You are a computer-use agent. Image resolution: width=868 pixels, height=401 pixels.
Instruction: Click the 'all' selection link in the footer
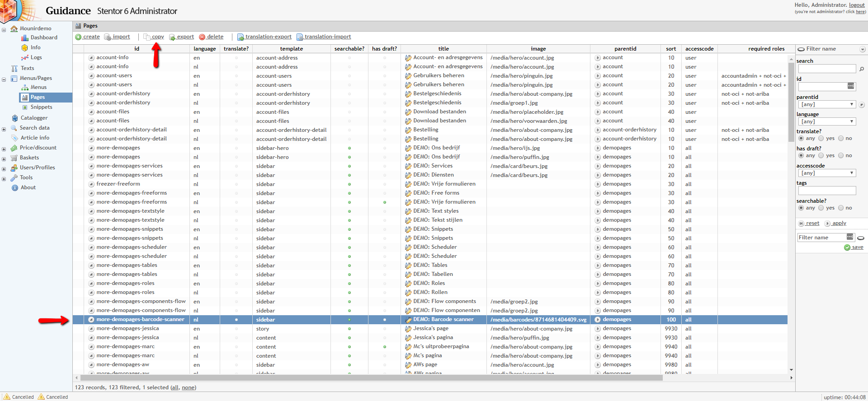[x=175, y=387]
